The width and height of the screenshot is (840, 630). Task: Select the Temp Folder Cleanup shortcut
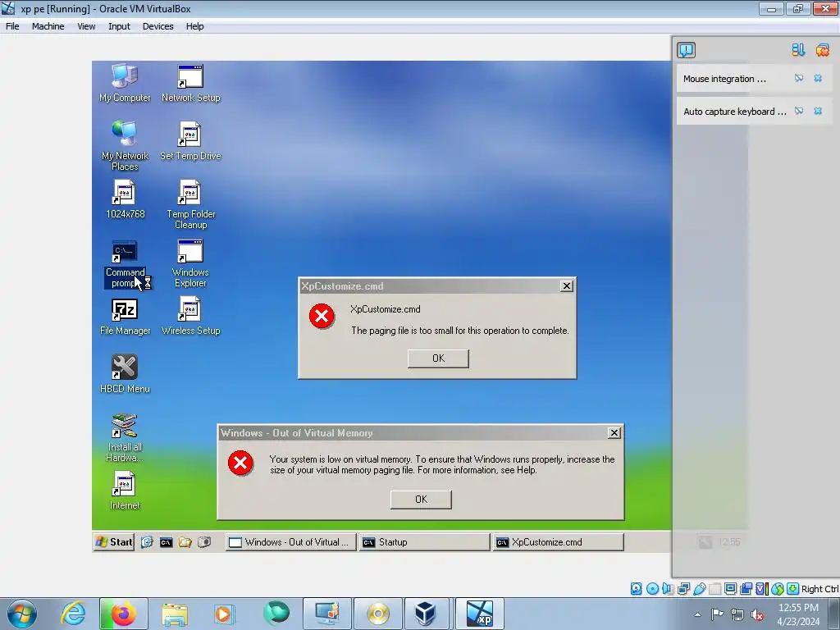tap(190, 204)
